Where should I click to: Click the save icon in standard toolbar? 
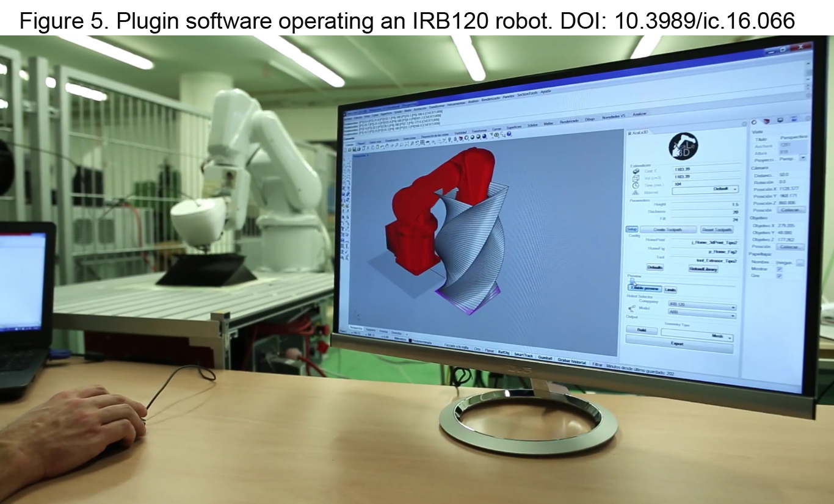pos(355,149)
